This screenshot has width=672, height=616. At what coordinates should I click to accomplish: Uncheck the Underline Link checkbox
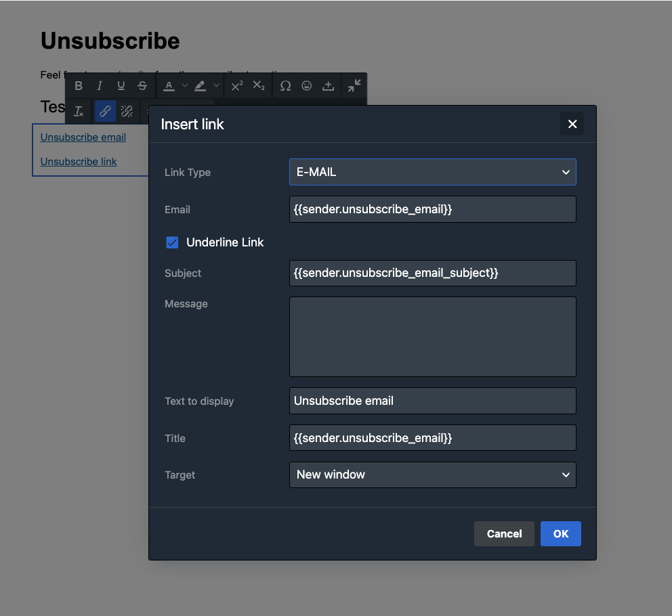click(x=172, y=242)
